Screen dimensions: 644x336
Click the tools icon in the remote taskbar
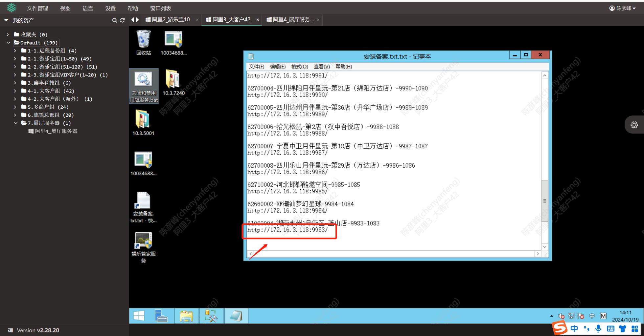point(211,316)
